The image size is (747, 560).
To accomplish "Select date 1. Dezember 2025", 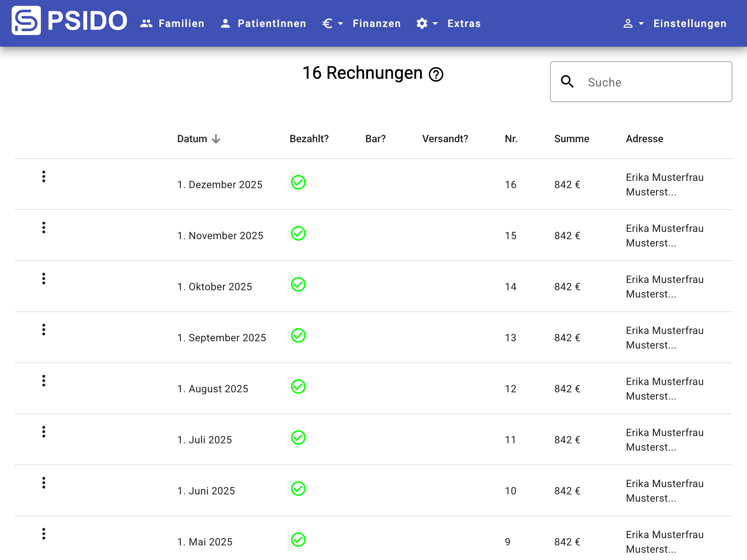I will click(220, 184).
